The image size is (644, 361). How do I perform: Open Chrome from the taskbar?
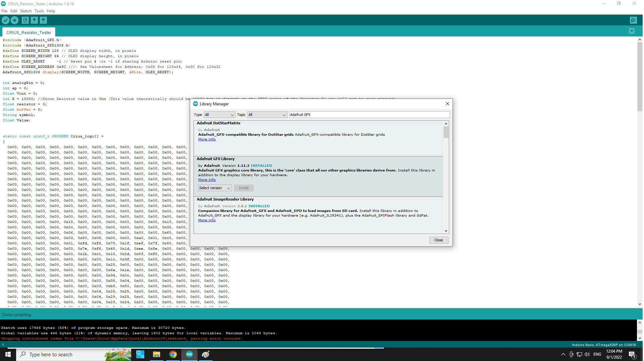point(173,355)
